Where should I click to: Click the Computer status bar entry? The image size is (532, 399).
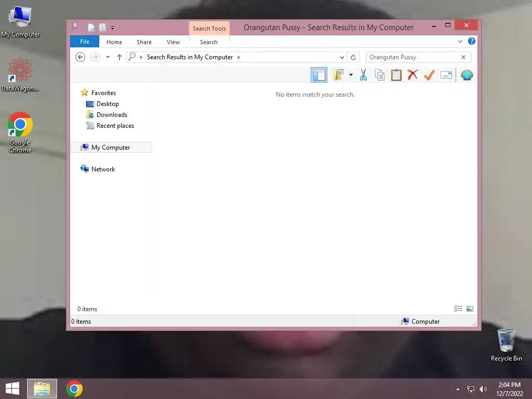420,321
